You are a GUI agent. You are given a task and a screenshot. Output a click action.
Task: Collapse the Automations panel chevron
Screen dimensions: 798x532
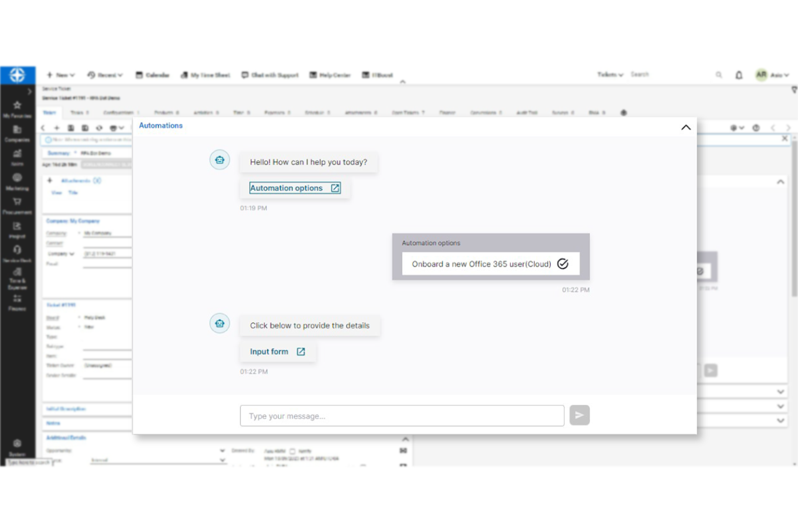pos(686,128)
